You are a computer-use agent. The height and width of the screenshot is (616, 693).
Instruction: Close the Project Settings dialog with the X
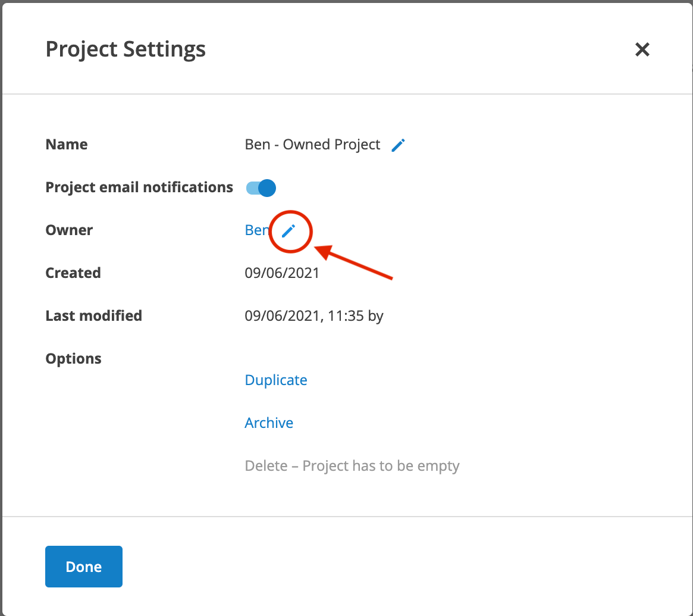[x=642, y=49]
